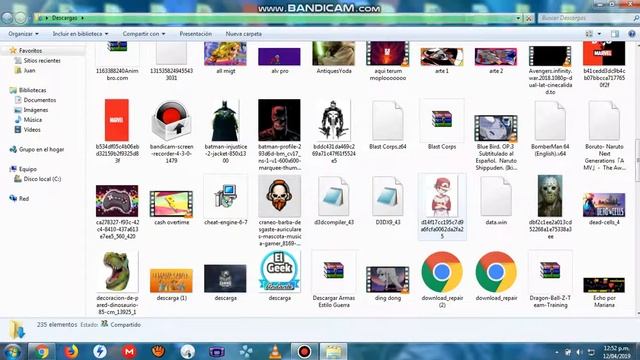This screenshot has height=360, width=640.
Task: Select the El Geek descarga logo image
Action: tap(280, 276)
